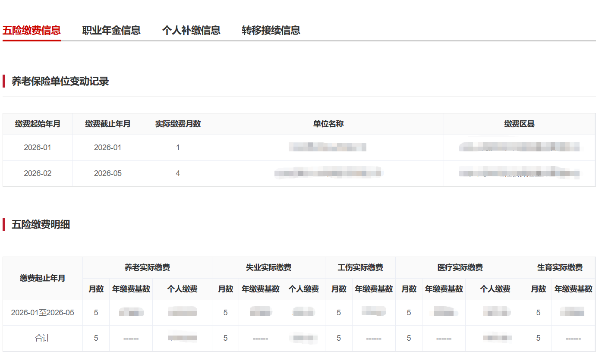The height and width of the screenshot is (364, 602).
Task: Click the 缴费区县 column header
Action: tap(520, 124)
